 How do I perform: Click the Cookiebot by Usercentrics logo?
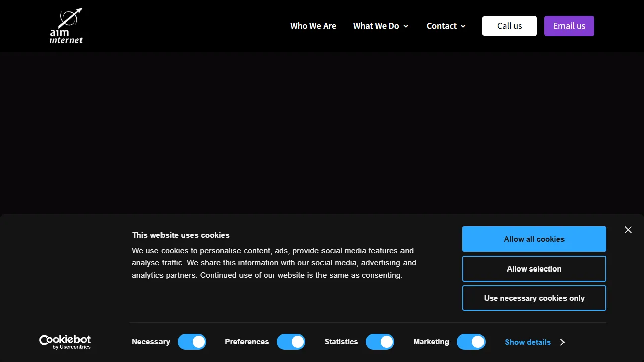pyautogui.click(x=64, y=342)
